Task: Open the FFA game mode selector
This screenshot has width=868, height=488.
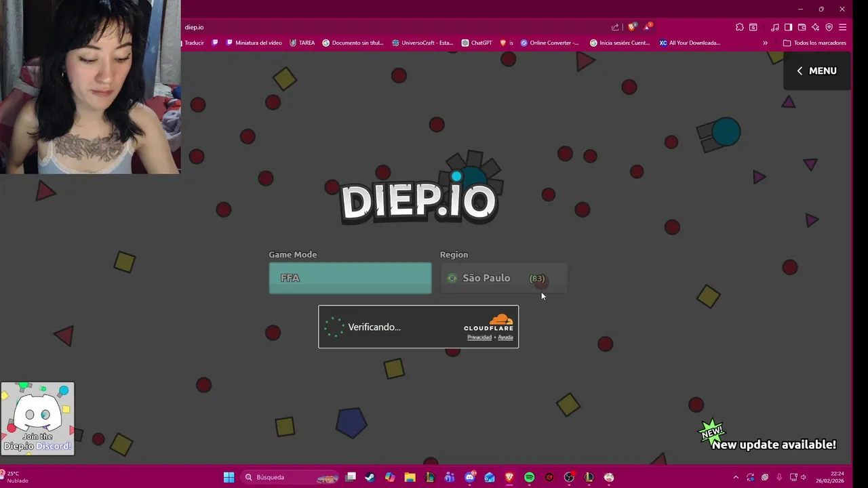Action: click(x=350, y=278)
